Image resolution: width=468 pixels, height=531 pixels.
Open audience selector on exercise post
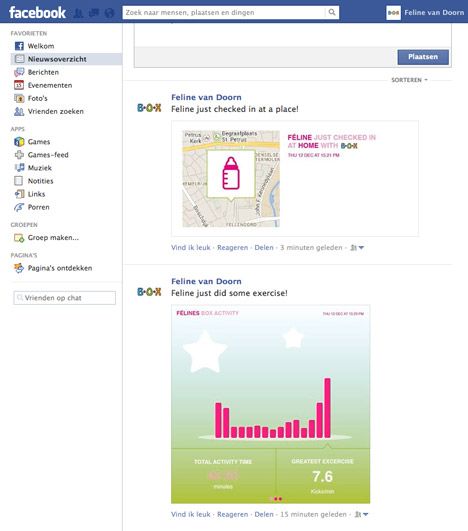361,514
